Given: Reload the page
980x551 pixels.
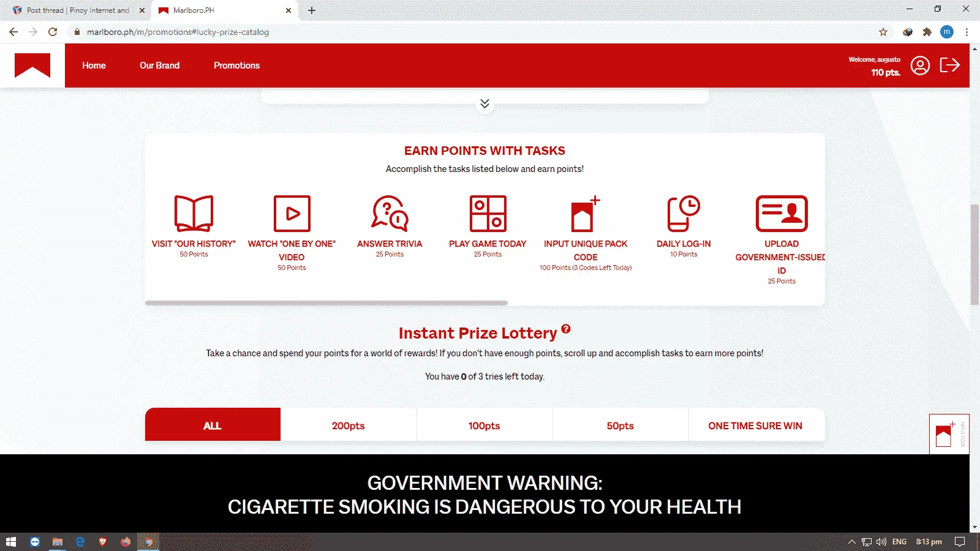Looking at the screenshot, I should (x=53, y=32).
